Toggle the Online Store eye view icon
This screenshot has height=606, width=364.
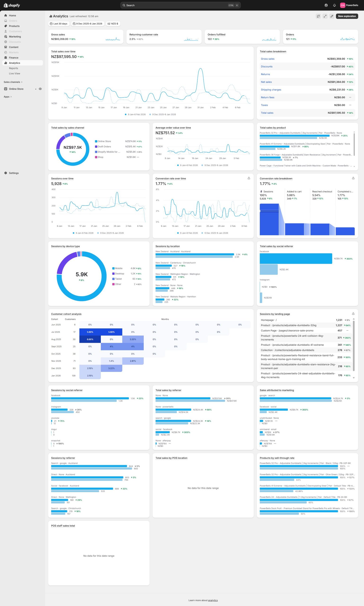pyautogui.click(x=40, y=89)
